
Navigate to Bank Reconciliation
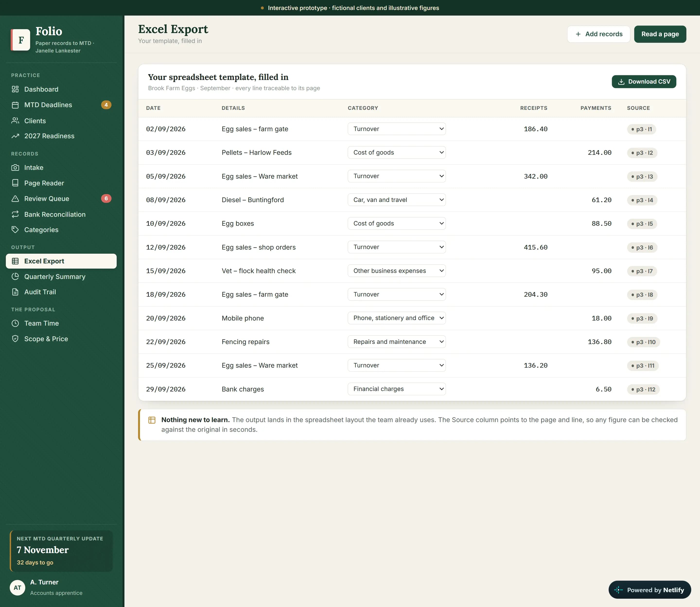[61, 214]
